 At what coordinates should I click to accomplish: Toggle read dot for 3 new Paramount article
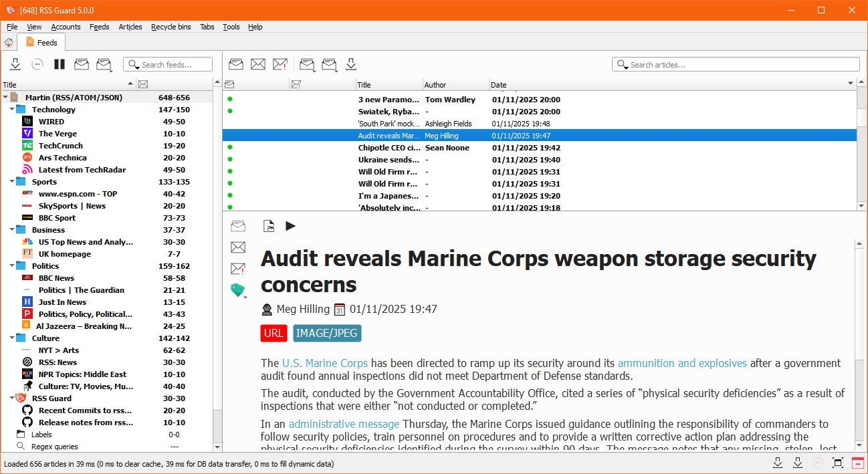(230, 100)
